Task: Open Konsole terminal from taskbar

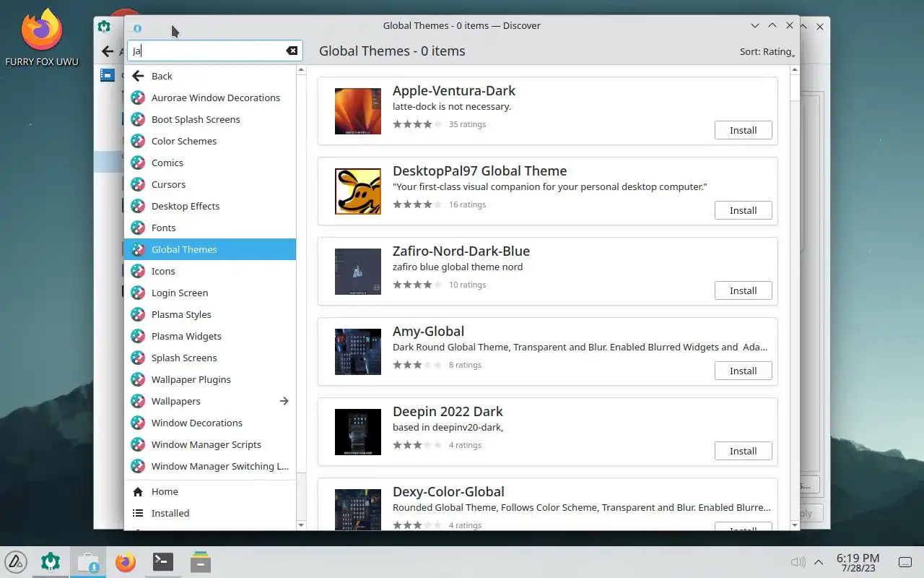Action: (x=163, y=561)
